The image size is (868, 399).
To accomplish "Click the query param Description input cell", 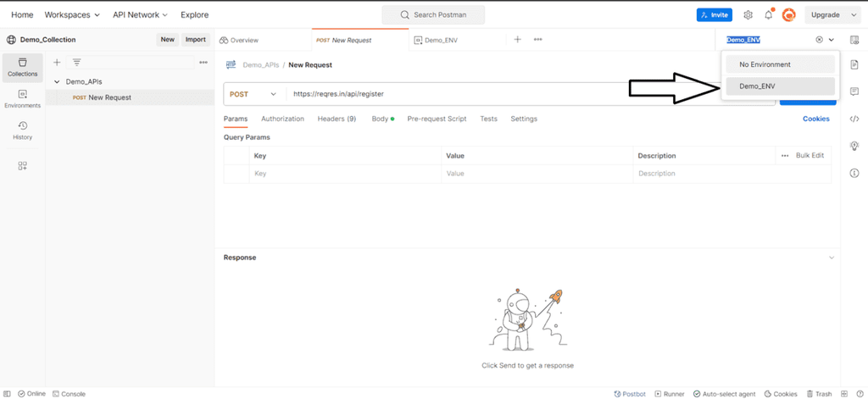I will [x=732, y=174].
